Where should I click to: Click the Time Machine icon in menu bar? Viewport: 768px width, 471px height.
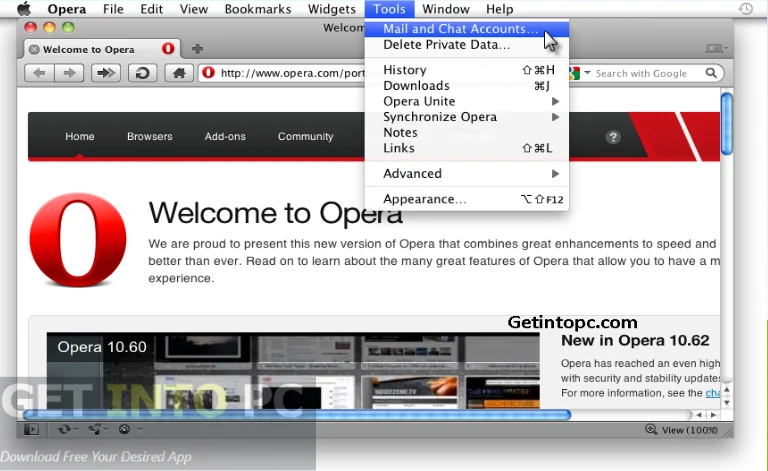click(745, 9)
